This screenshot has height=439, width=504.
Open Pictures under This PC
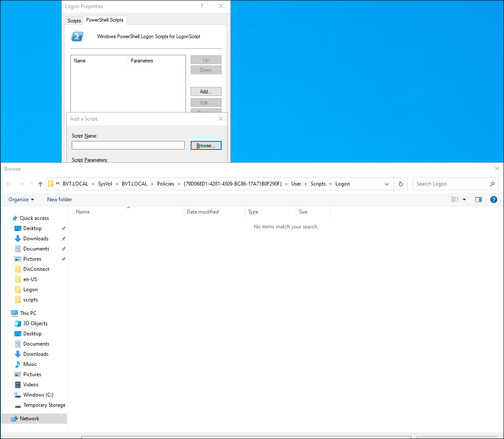coord(32,374)
